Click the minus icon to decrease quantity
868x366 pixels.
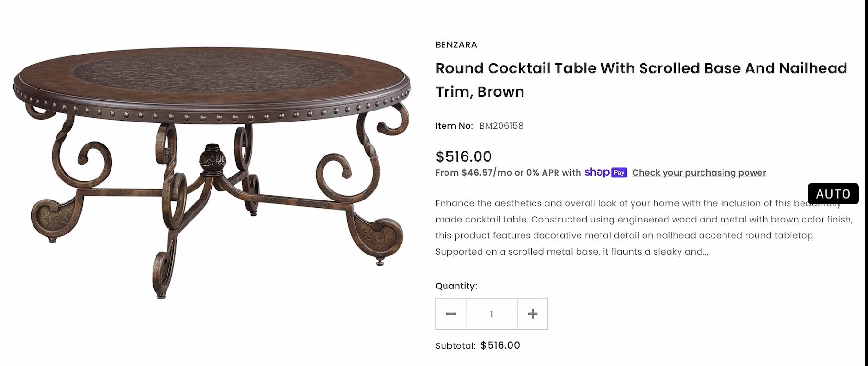click(x=450, y=313)
